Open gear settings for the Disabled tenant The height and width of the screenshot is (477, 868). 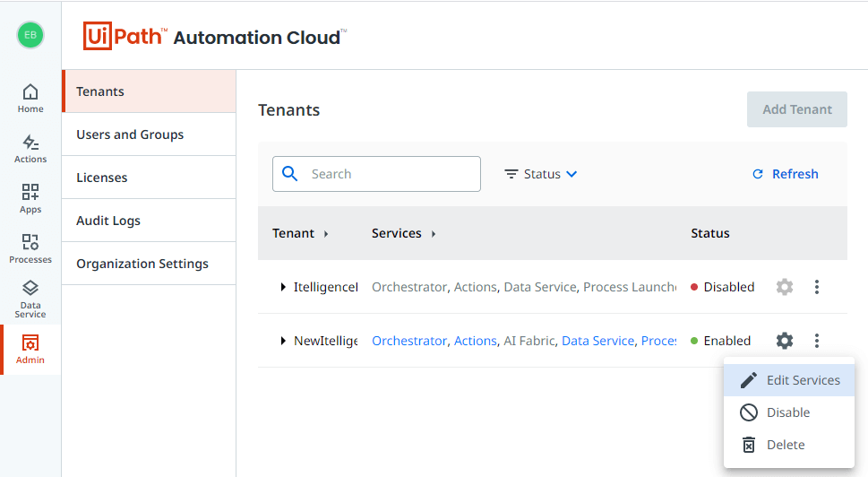(x=785, y=287)
